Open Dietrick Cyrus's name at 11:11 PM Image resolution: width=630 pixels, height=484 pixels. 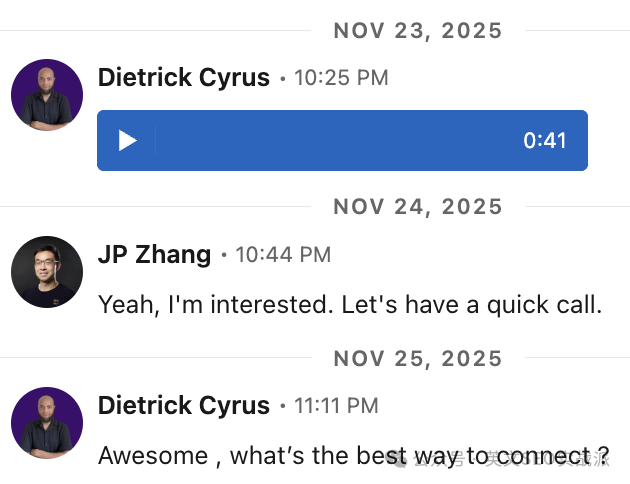[x=184, y=405]
